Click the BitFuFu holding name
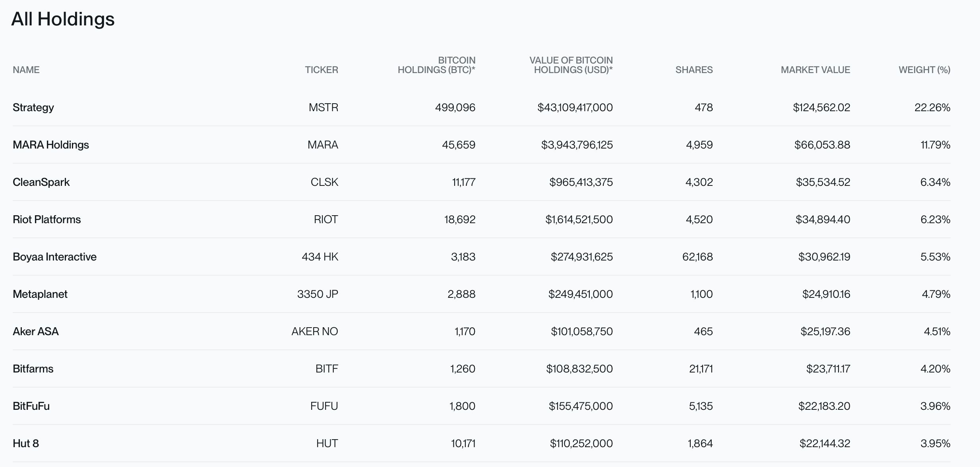Image resolution: width=980 pixels, height=467 pixels. click(x=31, y=406)
